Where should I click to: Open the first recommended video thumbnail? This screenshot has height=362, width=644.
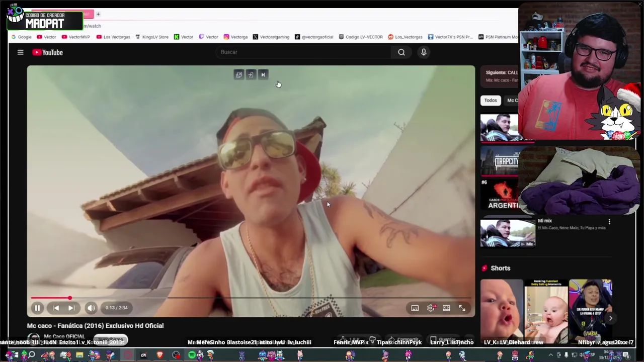[499, 128]
